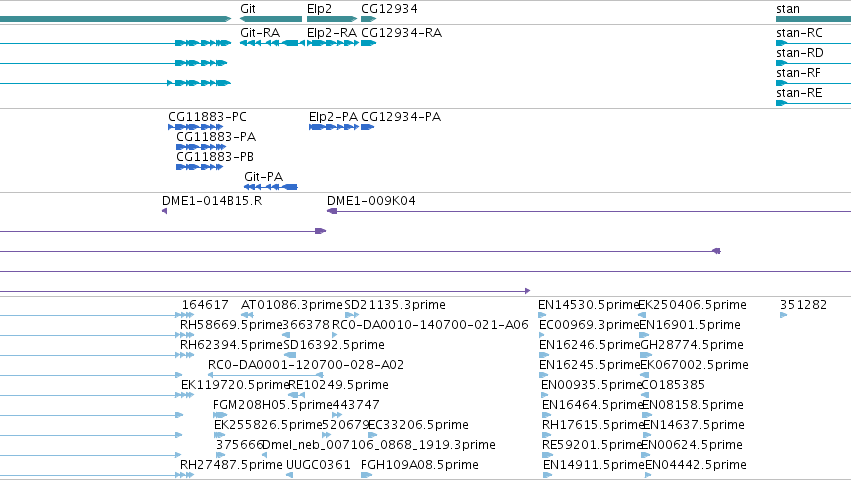Screen dimensions: 851x480
Task: Select the CG12934-RA transcript label
Action: 402,33
